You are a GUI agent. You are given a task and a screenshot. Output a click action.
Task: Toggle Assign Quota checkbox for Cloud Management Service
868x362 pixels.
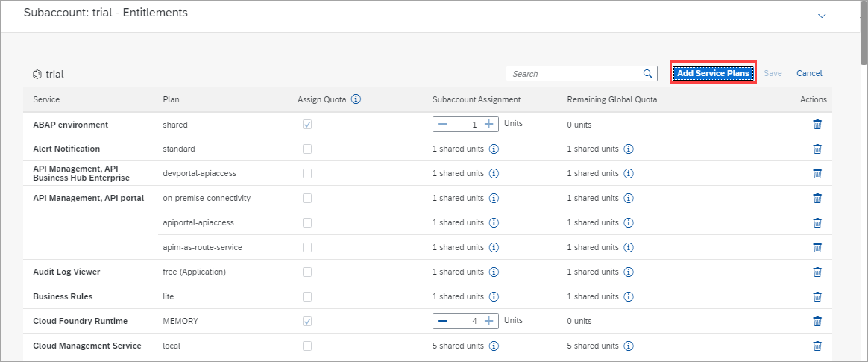click(307, 346)
